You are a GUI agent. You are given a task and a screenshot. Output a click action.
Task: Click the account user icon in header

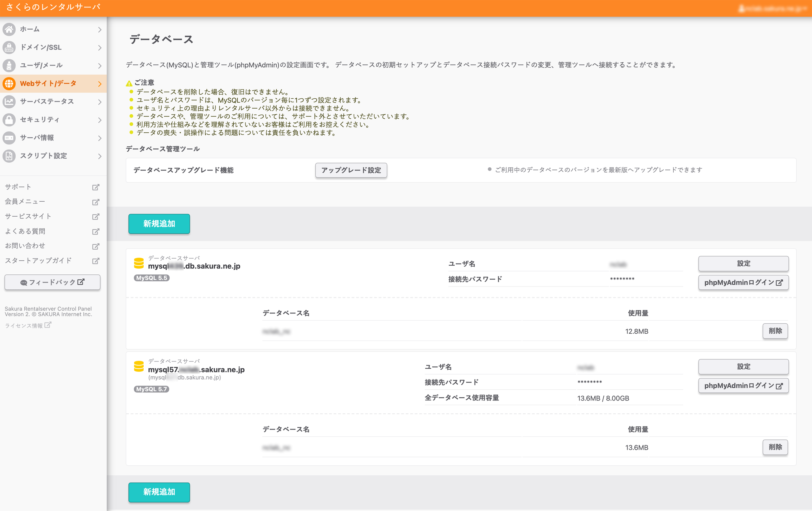click(x=741, y=8)
